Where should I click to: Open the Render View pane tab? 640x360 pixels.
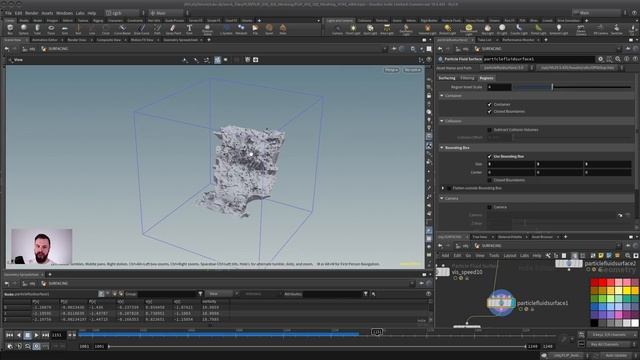[x=76, y=40]
